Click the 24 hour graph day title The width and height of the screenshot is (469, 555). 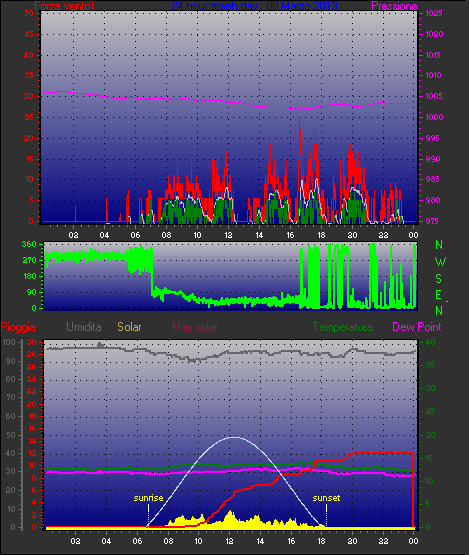pos(254,6)
